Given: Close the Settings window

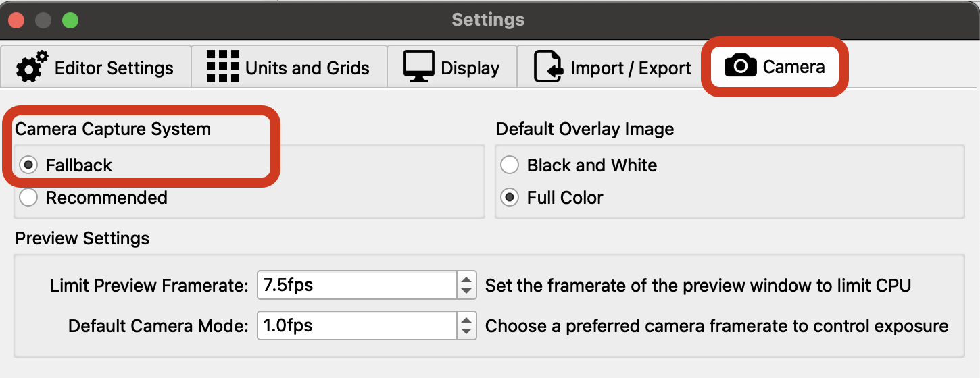Looking at the screenshot, I should (x=16, y=20).
